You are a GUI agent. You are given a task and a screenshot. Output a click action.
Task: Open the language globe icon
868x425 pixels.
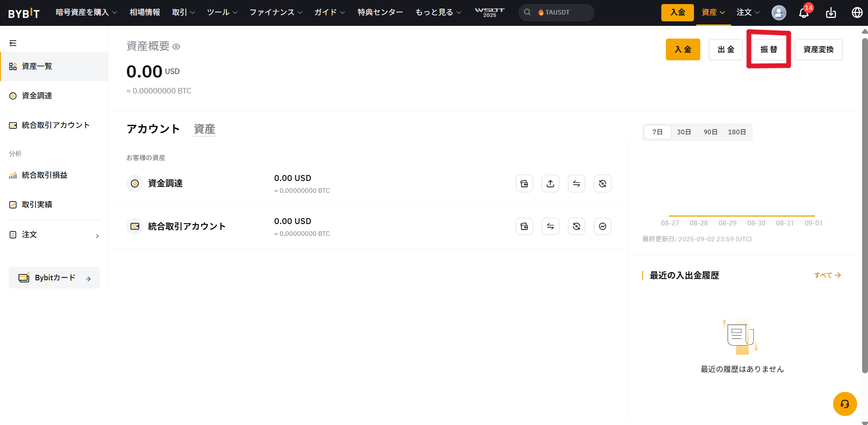coord(857,13)
